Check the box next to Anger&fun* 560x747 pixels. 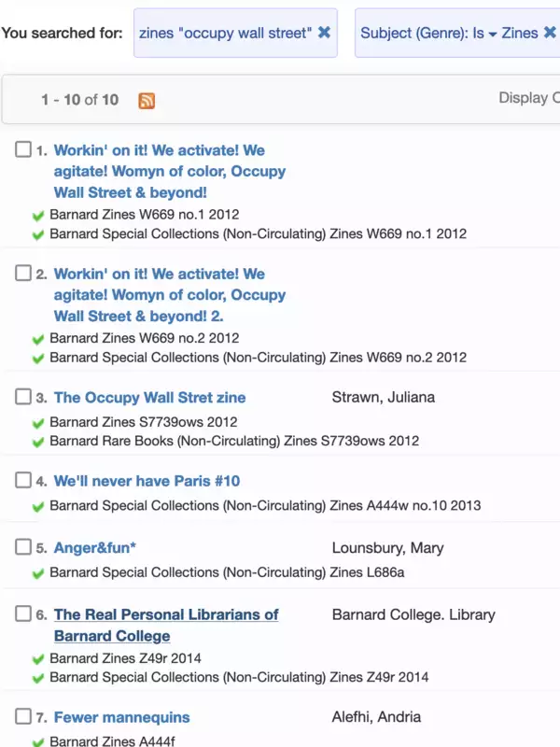click(x=23, y=547)
